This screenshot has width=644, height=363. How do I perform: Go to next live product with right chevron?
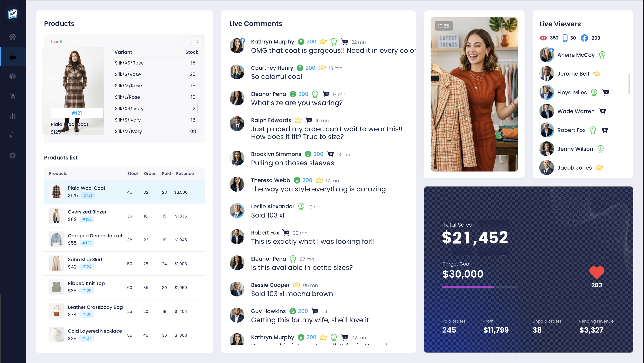click(x=197, y=42)
